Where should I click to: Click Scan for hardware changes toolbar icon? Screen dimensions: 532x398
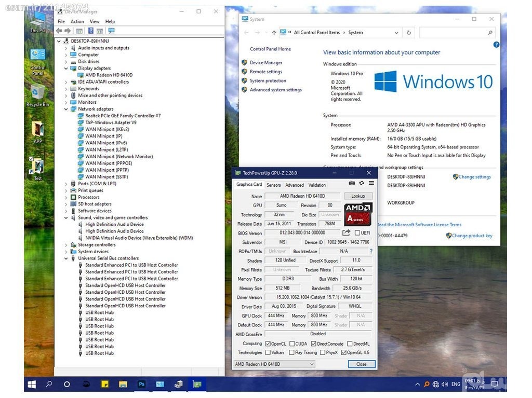[111, 31]
